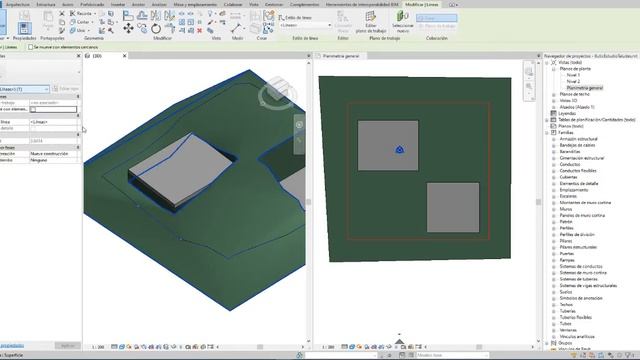Click the Leyendas icon in project browser

[x=554, y=113]
